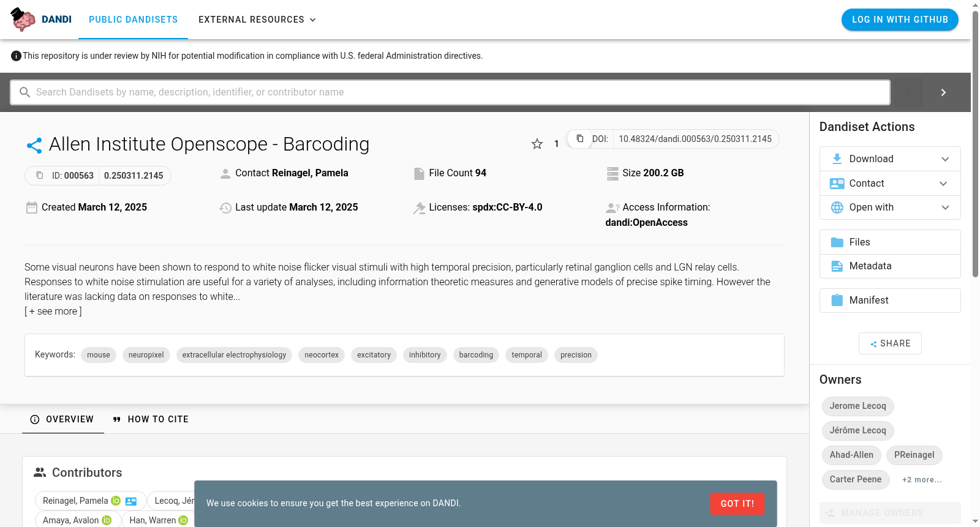Click the DANDI brain logo
The width and height of the screenshot is (980, 527).
point(23,20)
